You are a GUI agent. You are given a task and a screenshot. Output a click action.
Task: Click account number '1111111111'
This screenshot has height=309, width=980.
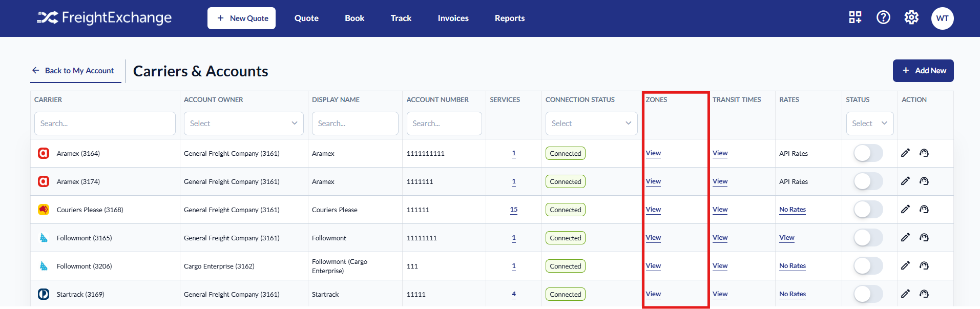click(x=426, y=153)
